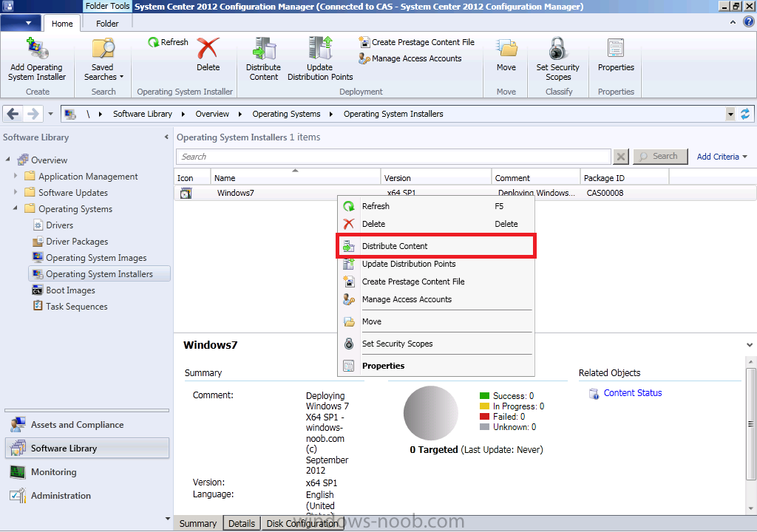
Task: Choose Manage Access Accounts context entry
Action: pyautogui.click(x=436, y=299)
